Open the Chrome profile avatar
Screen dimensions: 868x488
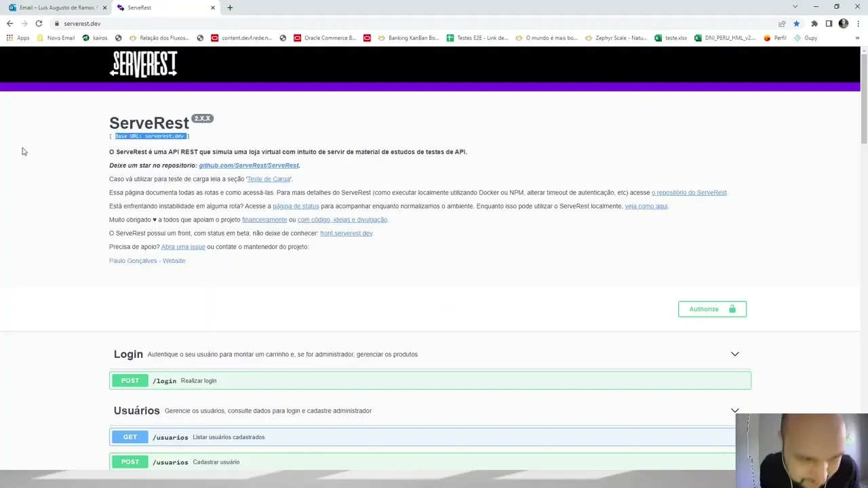click(x=844, y=24)
